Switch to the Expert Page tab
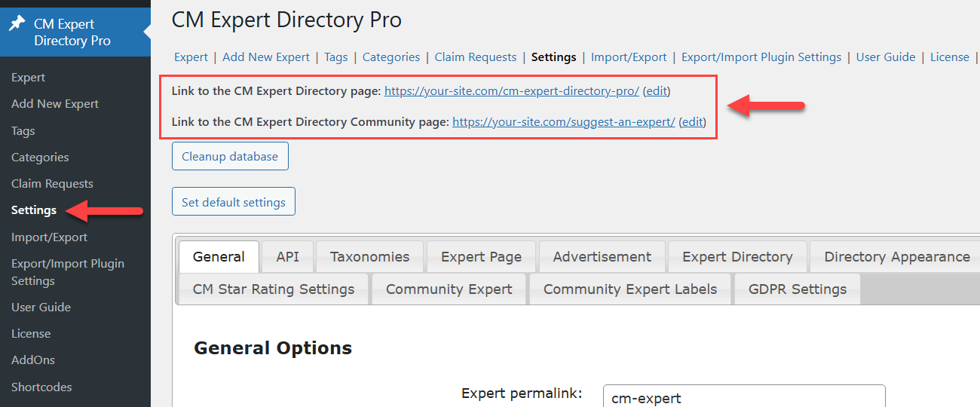Image resolution: width=980 pixels, height=407 pixels. point(481,257)
